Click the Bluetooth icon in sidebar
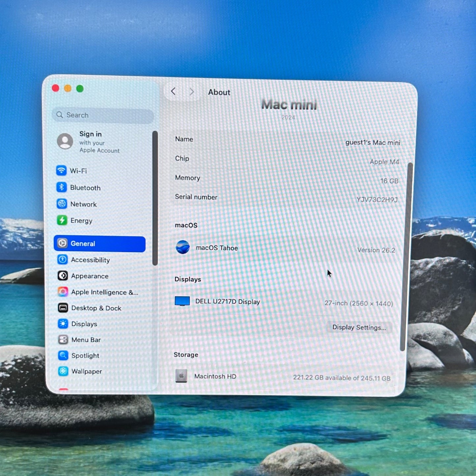This screenshot has width=476, height=476. 62,187
